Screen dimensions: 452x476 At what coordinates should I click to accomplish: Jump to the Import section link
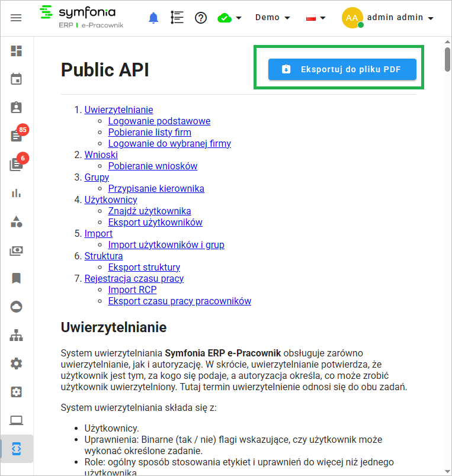(x=98, y=233)
